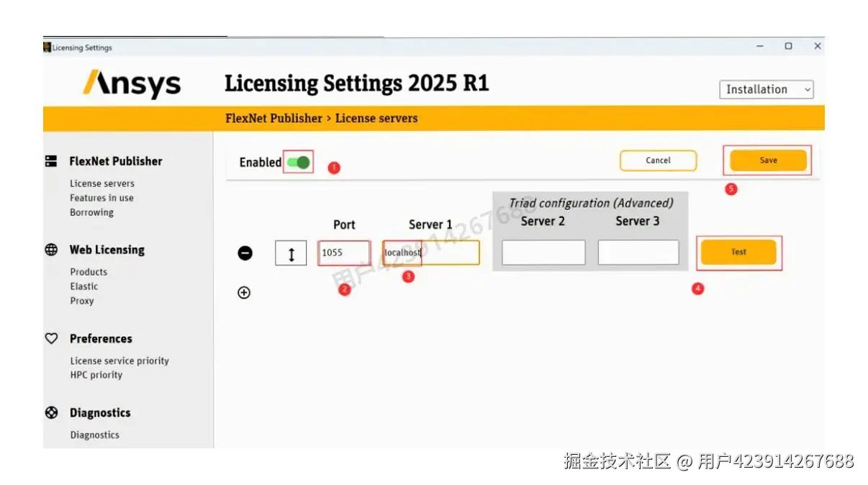Open Products under Web Licensing
This screenshot has height=485, width=868.
coord(89,272)
